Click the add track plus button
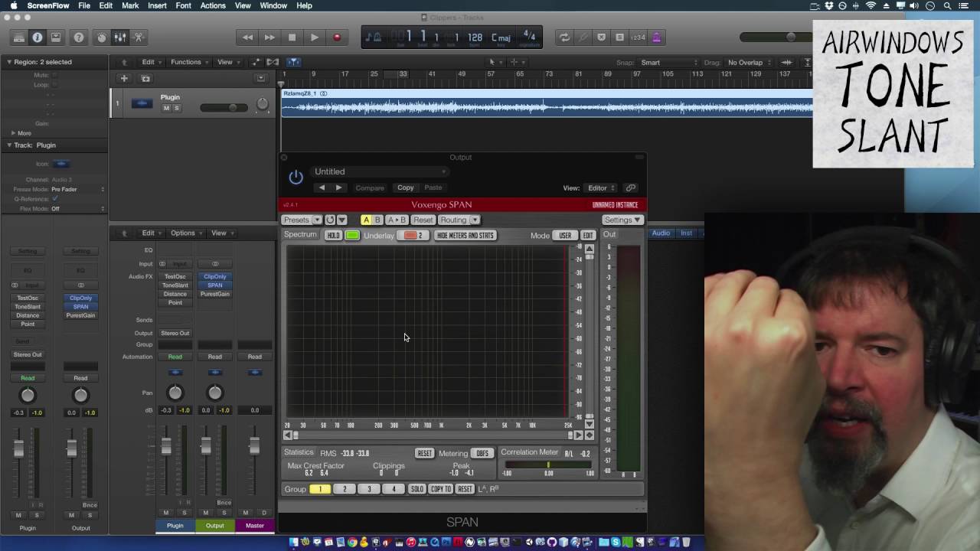Viewport: 980px width, 551px height. coord(124,78)
